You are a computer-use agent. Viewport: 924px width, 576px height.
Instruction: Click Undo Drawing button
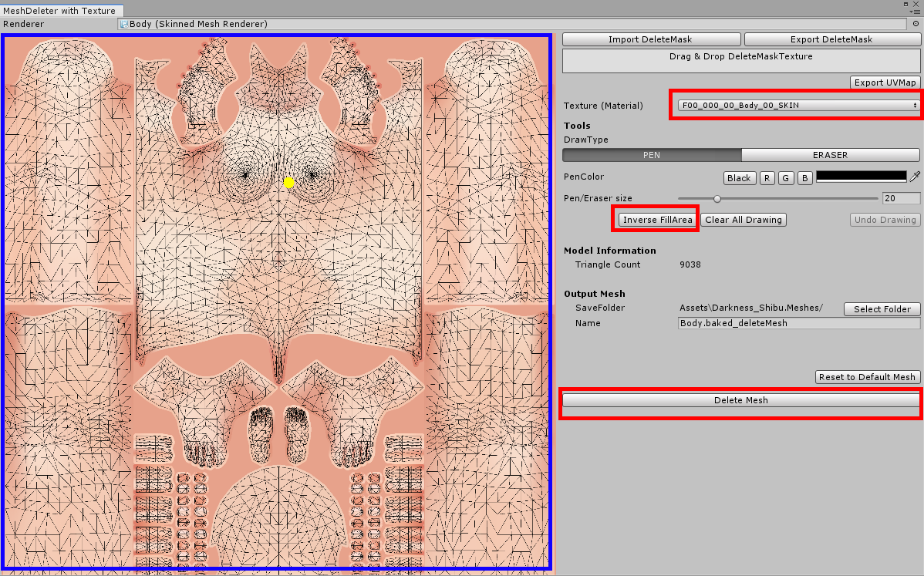(x=885, y=220)
